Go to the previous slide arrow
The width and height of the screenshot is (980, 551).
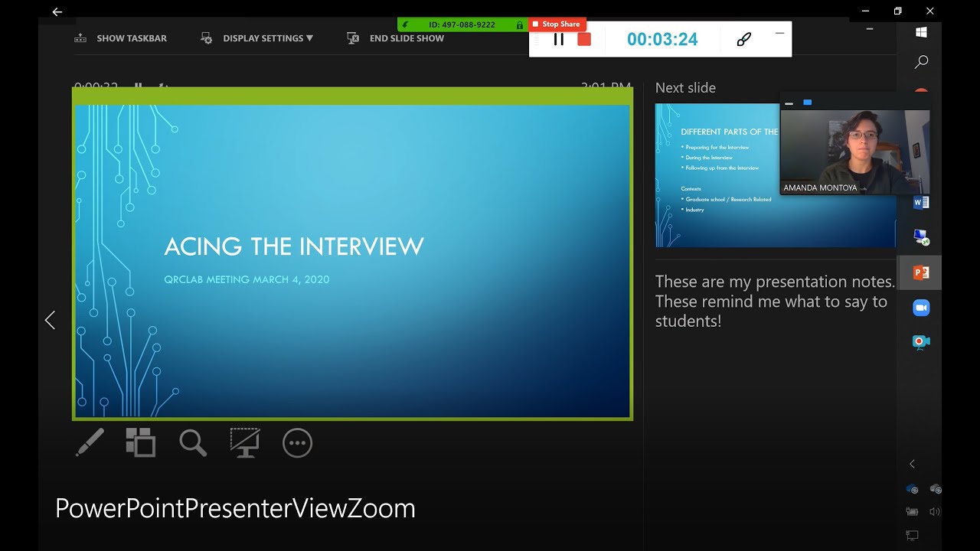pyautogui.click(x=51, y=321)
